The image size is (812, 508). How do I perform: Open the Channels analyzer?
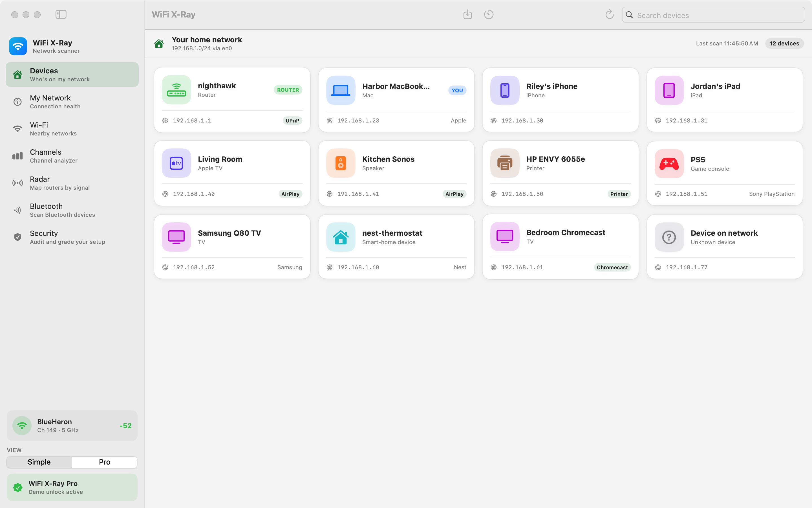click(72, 156)
